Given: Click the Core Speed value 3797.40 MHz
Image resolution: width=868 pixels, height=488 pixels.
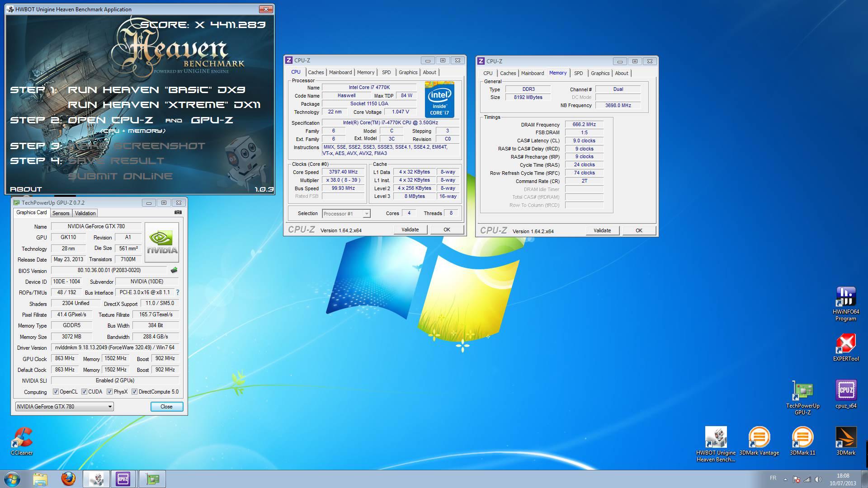Looking at the screenshot, I should pyautogui.click(x=343, y=172).
